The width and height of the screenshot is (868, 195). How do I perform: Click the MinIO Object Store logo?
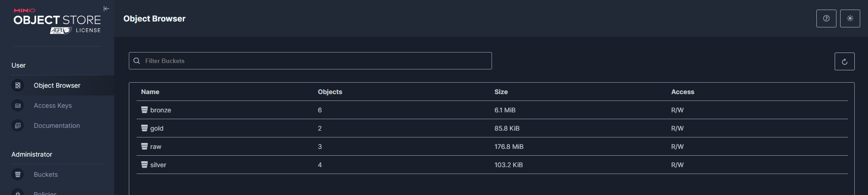coord(57,21)
